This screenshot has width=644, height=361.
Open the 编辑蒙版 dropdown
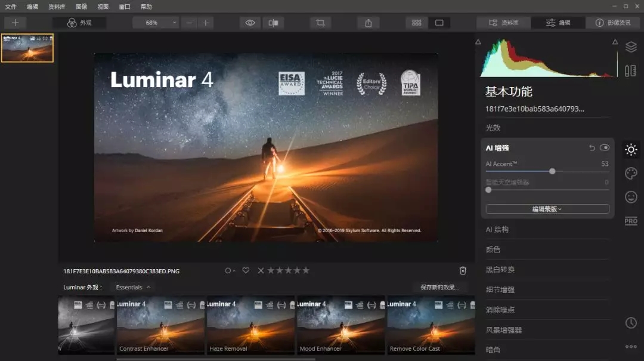click(x=547, y=209)
